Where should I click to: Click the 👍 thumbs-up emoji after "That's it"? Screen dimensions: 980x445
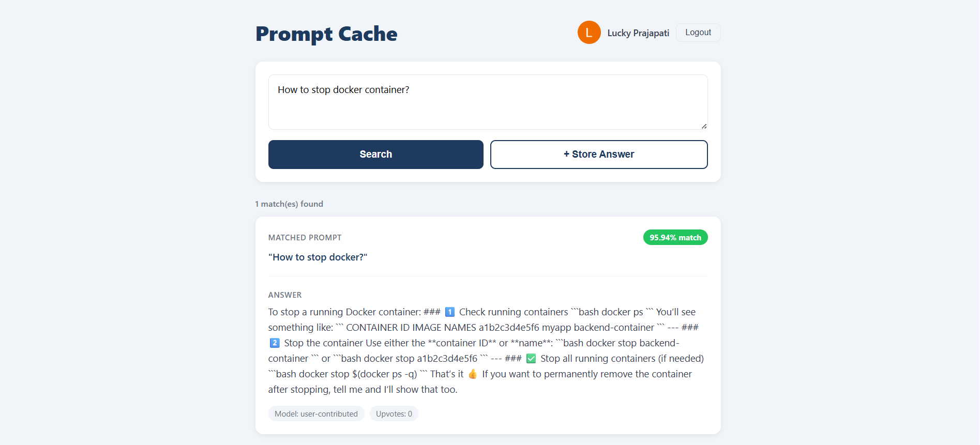pos(472,373)
